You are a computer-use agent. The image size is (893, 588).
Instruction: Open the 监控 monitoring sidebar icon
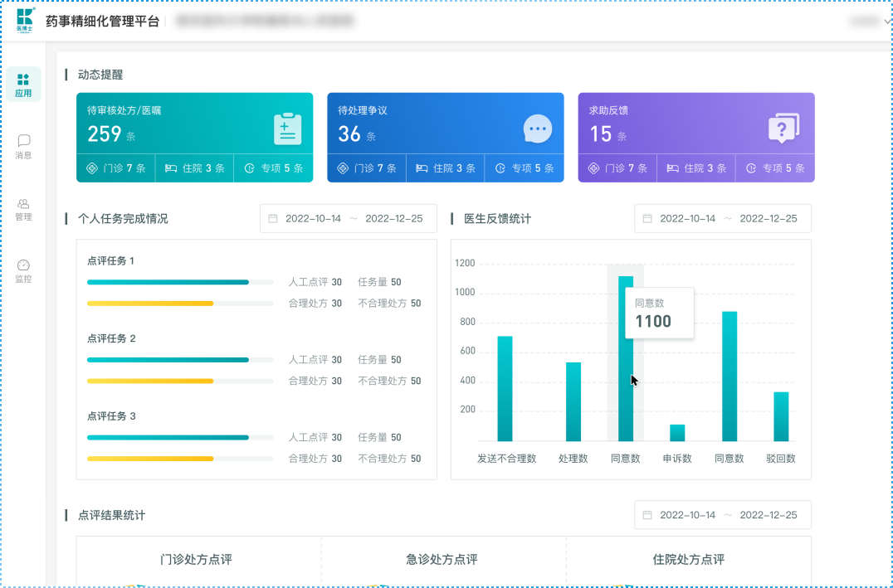click(x=23, y=271)
